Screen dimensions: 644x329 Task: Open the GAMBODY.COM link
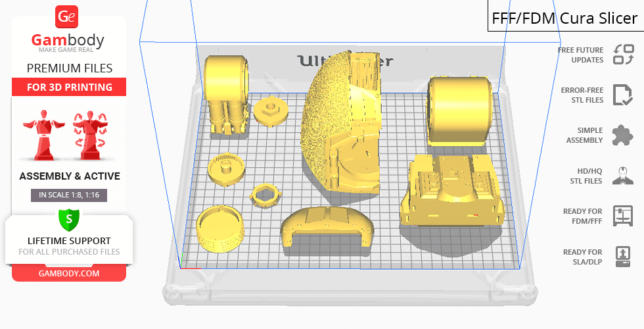click(68, 273)
